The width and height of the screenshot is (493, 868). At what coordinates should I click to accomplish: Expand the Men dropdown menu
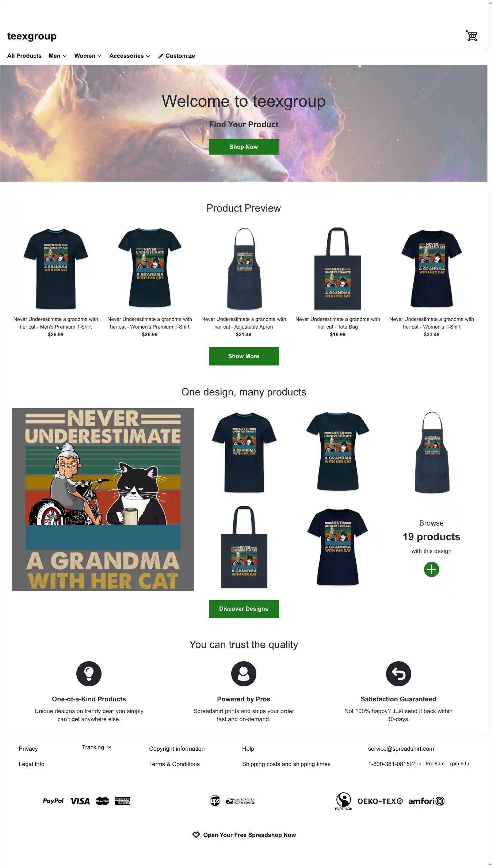58,56
